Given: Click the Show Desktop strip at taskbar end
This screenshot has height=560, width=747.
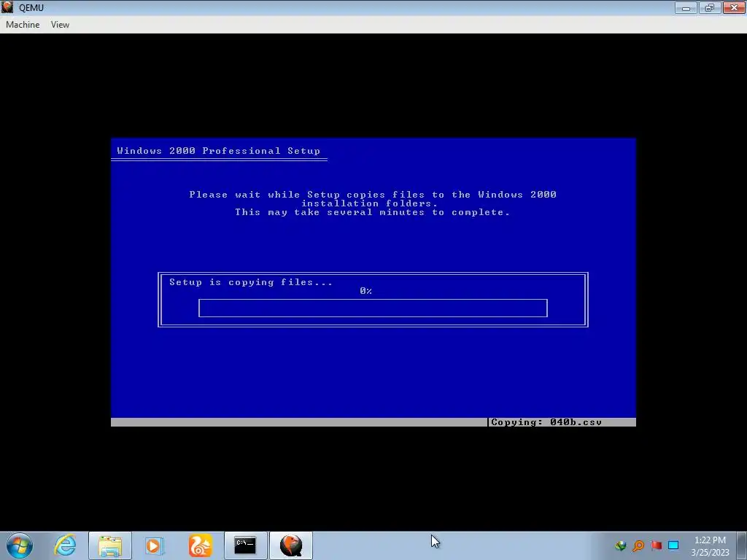Looking at the screenshot, I should point(742,545).
